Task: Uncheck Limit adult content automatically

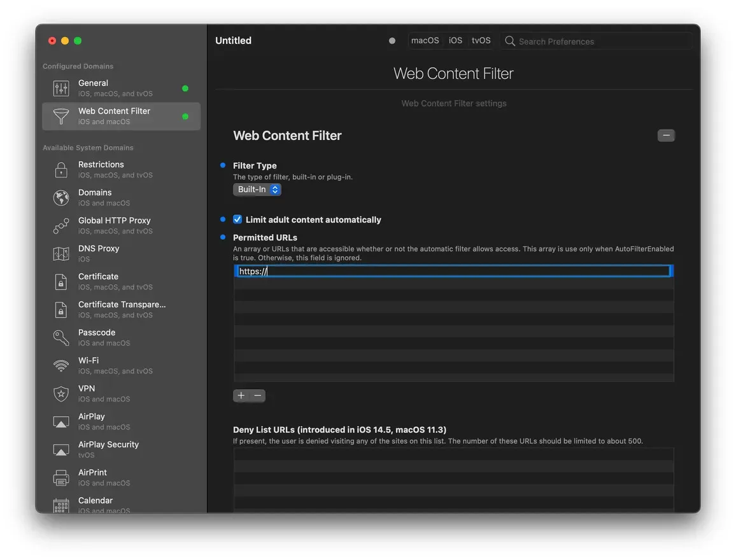Action: click(x=237, y=219)
